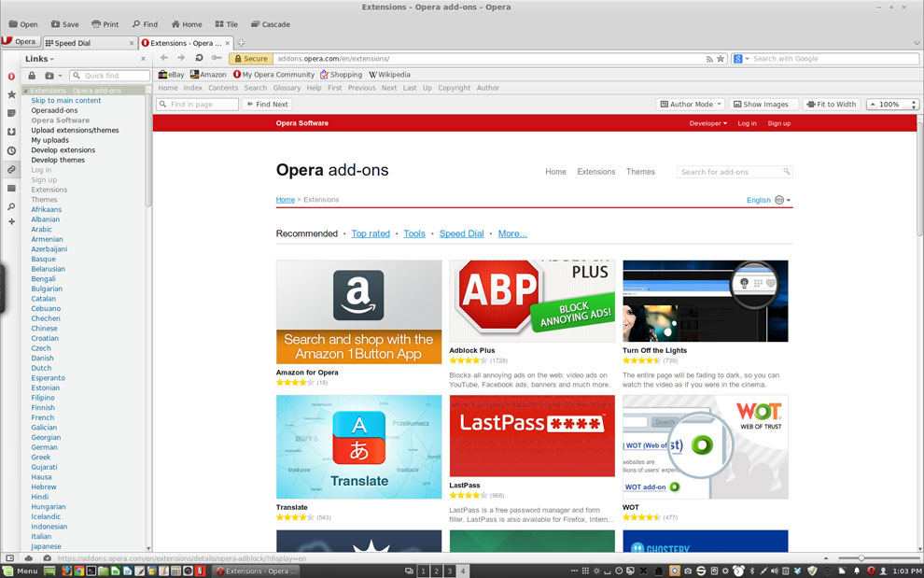Toggle Fit to Width button

pos(831,105)
